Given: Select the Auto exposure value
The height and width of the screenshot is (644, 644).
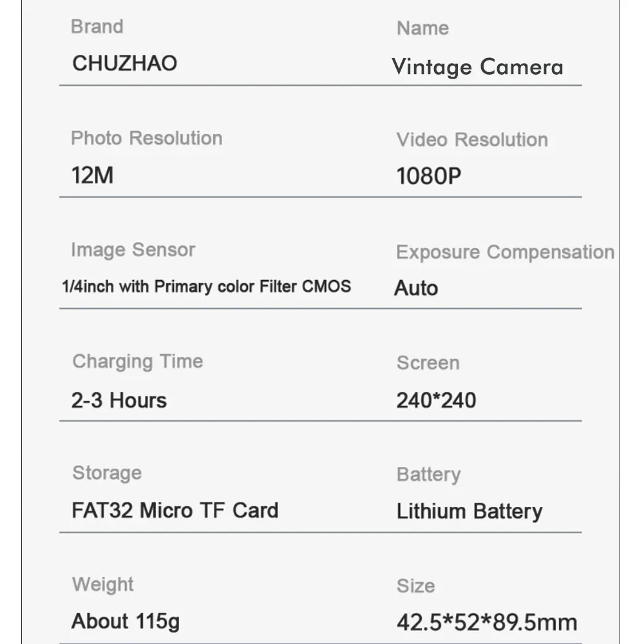Looking at the screenshot, I should tap(416, 288).
